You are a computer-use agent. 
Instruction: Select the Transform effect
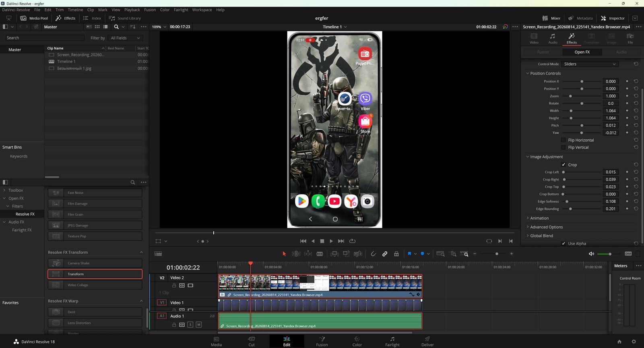tap(95, 274)
